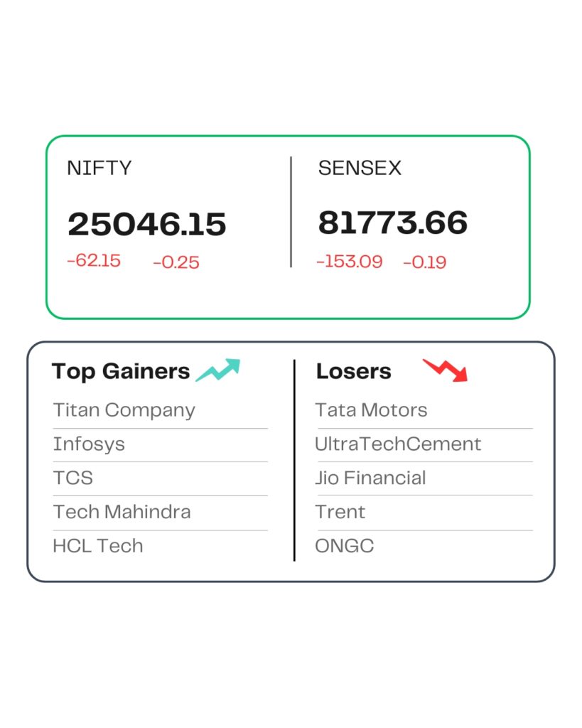The width and height of the screenshot is (582, 728).
Task: Click SENSEX percent change -0.19
Action: (x=425, y=263)
